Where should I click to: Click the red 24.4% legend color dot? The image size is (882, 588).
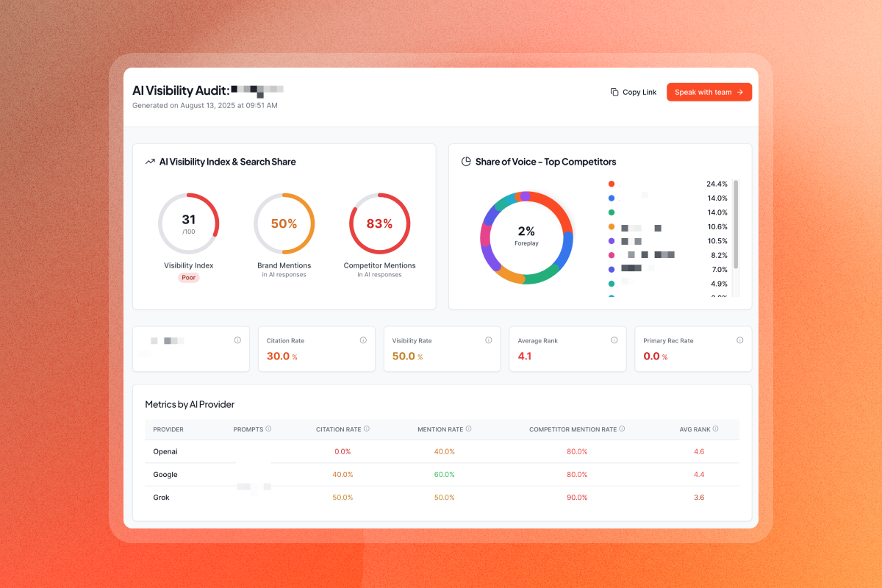pyautogui.click(x=612, y=184)
